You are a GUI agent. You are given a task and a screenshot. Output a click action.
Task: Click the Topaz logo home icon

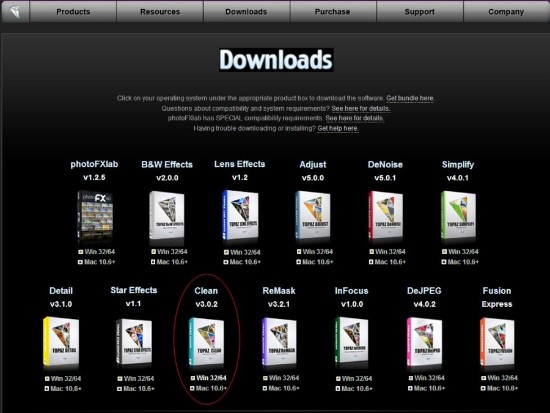coord(15,12)
